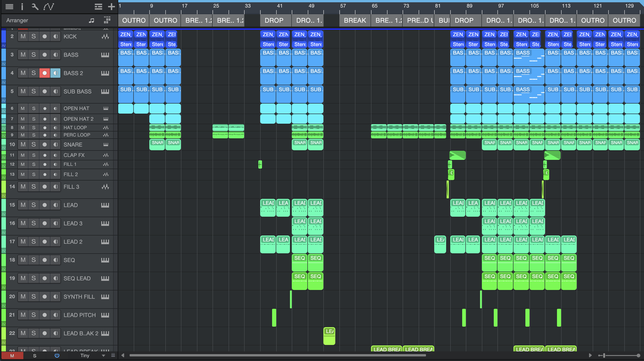Screen dimensions: 644x361
Task: Solo the BASS track
Action: (34, 55)
